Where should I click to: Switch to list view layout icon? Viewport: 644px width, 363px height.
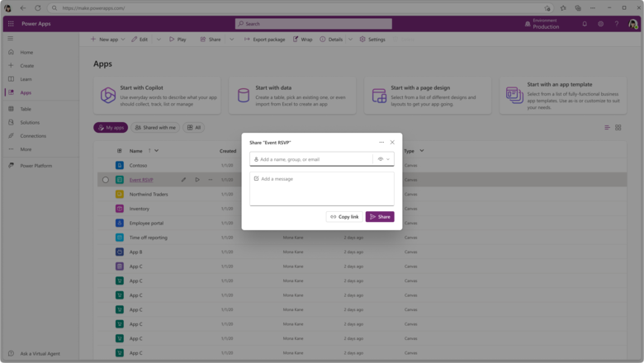607,128
